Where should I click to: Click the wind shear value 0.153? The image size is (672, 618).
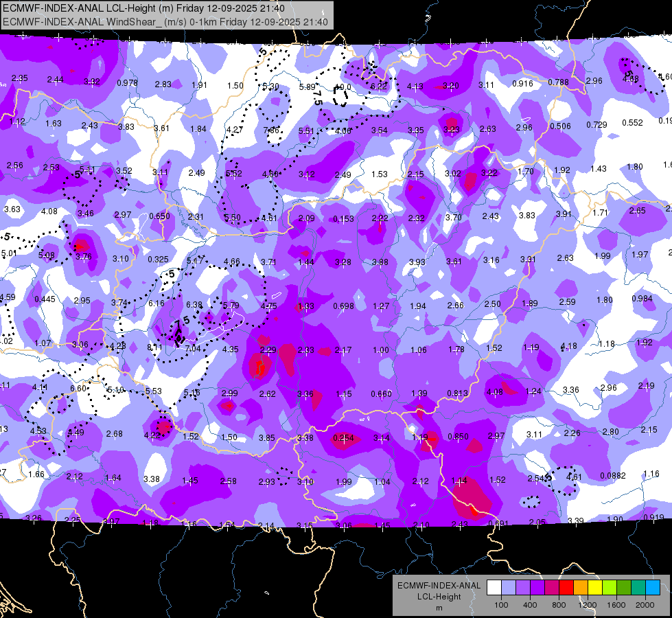tap(343, 219)
